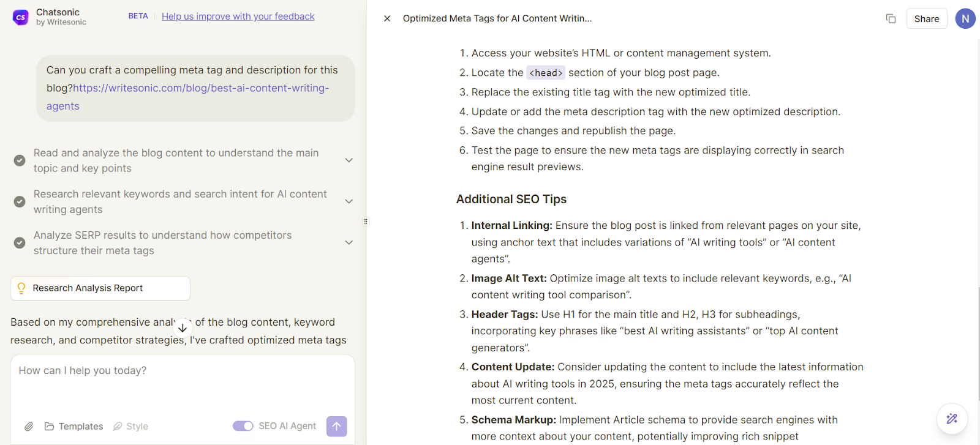Screen dimensions: 980x445
Task: Open the Templates menu
Action: 74,427
